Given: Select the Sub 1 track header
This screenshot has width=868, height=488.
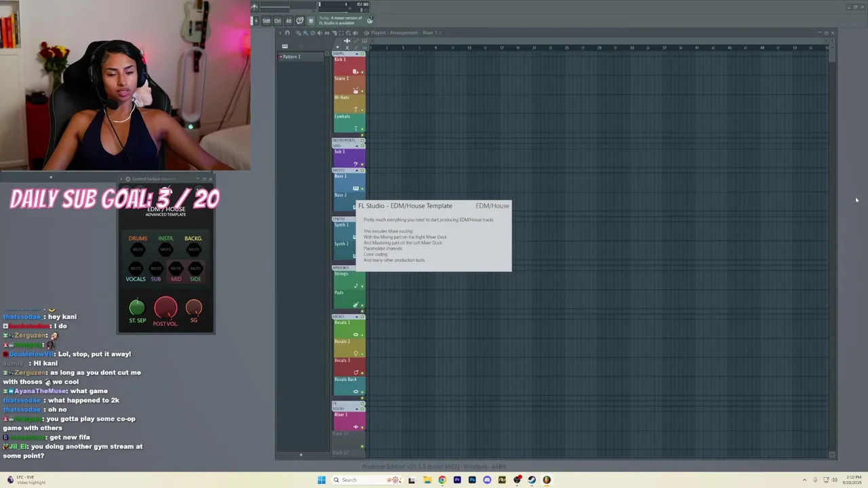Looking at the screenshot, I should pyautogui.click(x=349, y=158).
